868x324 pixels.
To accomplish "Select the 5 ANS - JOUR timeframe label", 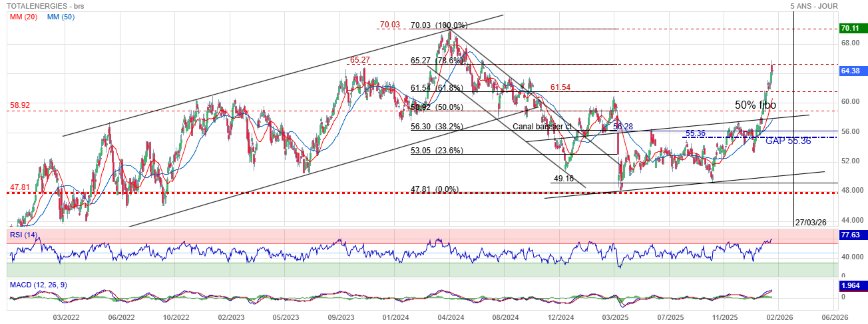I will click(814, 6).
